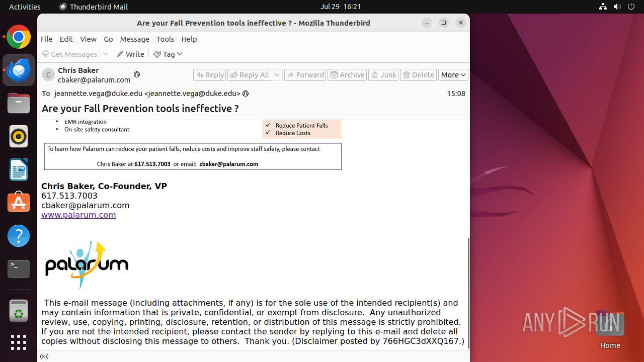This screenshot has height=362, width=644.
Task: Open Google Chrome from the dock
Action: [x=19, y=37]
